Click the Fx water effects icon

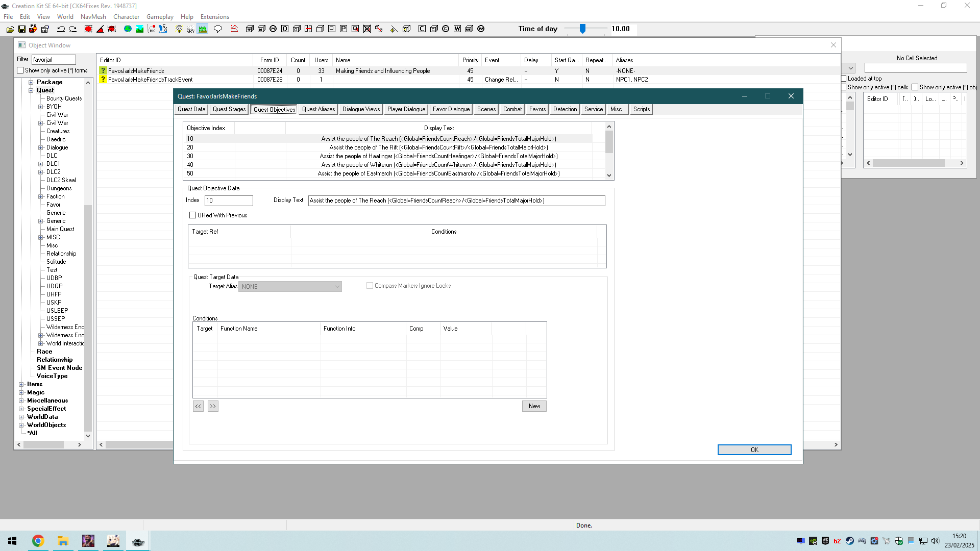tap(163, 29)
